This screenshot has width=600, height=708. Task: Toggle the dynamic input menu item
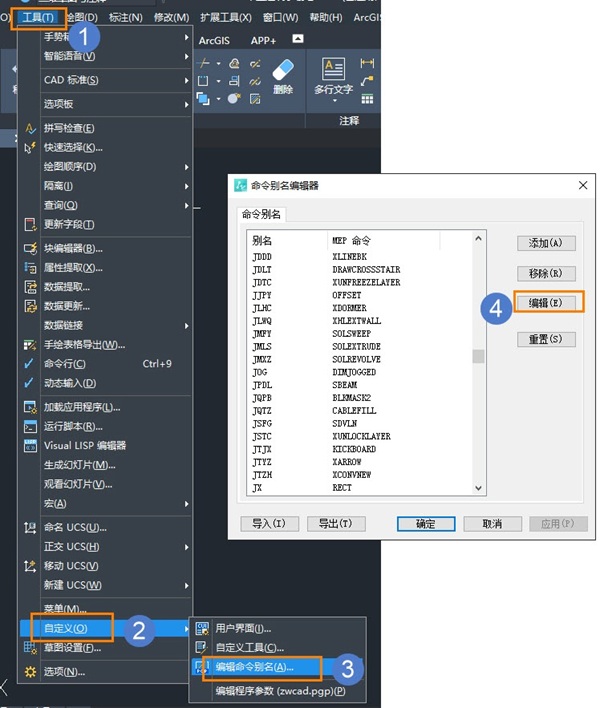(106, 383)
